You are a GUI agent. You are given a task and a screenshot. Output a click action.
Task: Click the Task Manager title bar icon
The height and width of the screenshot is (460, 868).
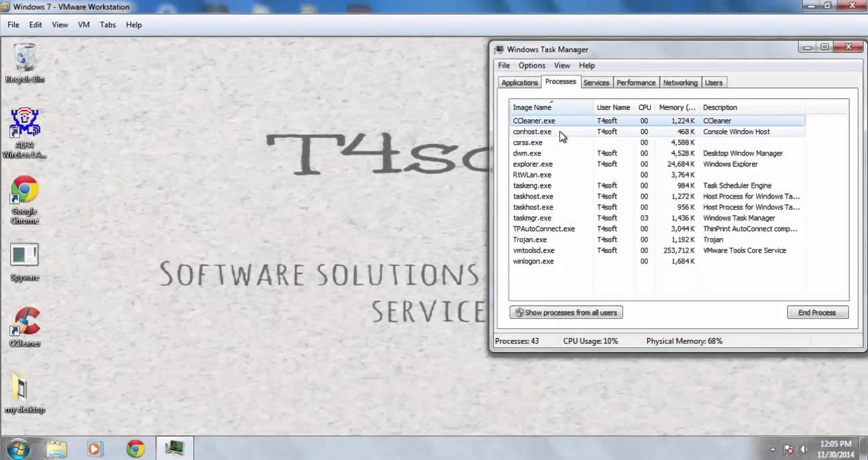[500, 50]
